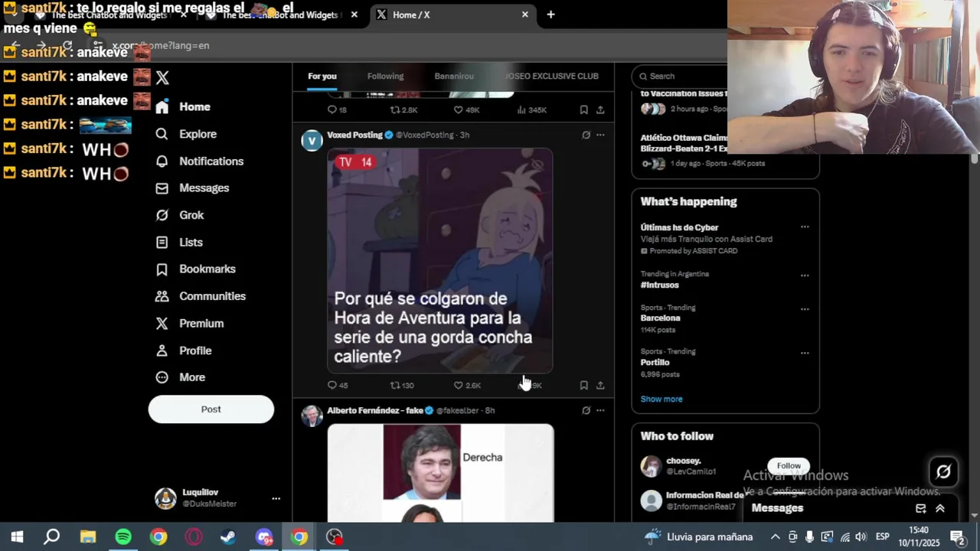Like the top post with 49K likes

click(x=467, y=110)
